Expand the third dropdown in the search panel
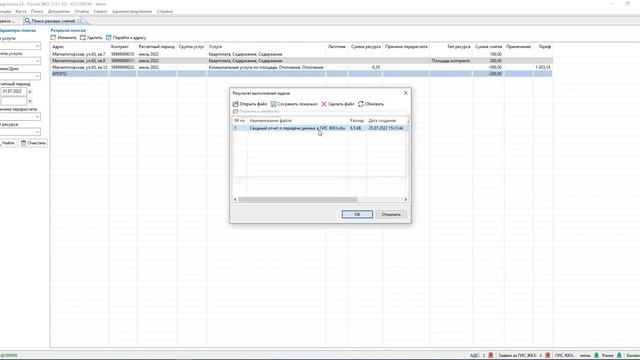The image size is (640, 360). point(37,76)
